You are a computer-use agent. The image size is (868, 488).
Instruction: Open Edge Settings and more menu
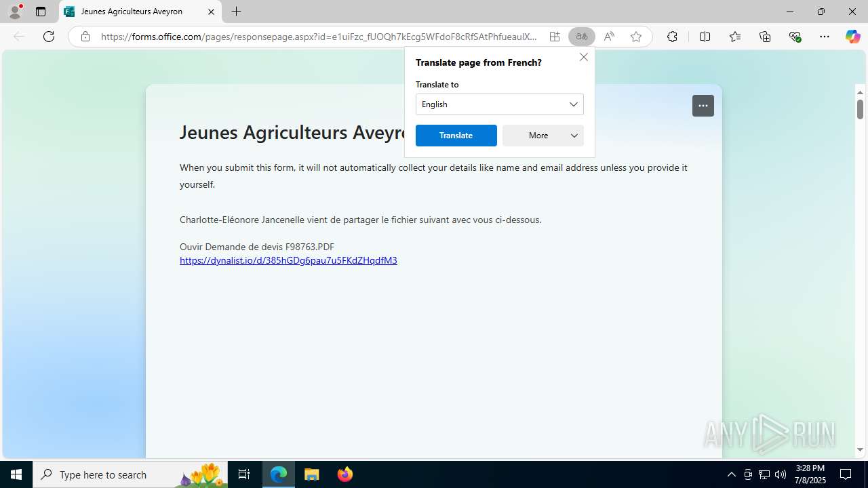tap(825, 37)
